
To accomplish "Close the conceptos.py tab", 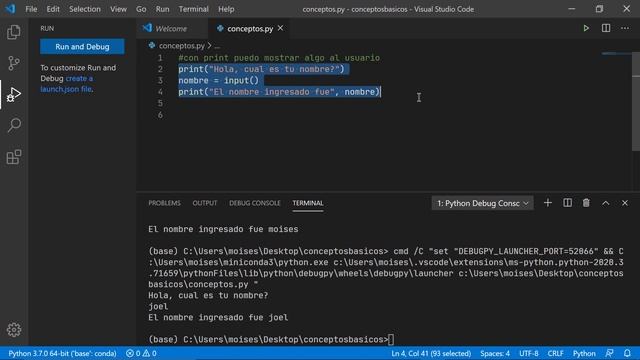I will [280, 28].
